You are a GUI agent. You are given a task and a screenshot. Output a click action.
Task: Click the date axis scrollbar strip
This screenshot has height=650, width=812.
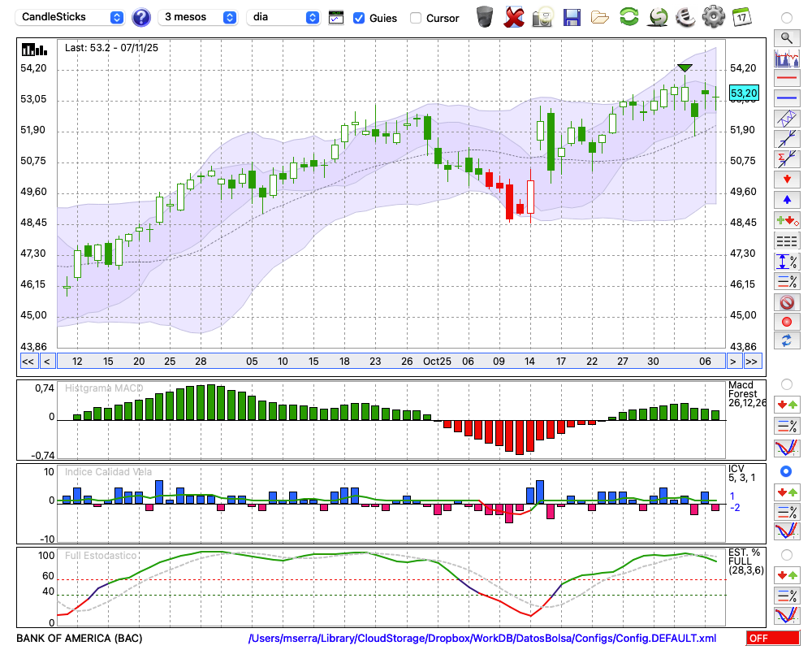(x=391, y=362)
